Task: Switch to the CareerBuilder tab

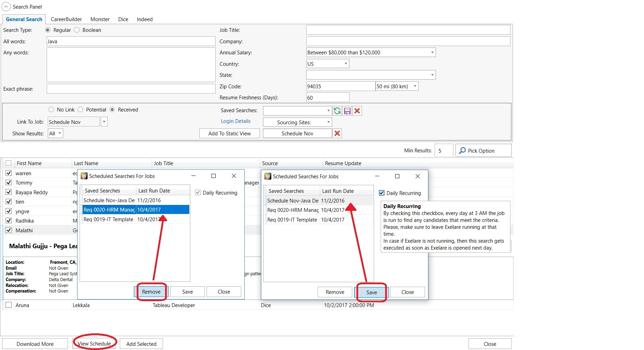Action: click(x=66, y=19)
